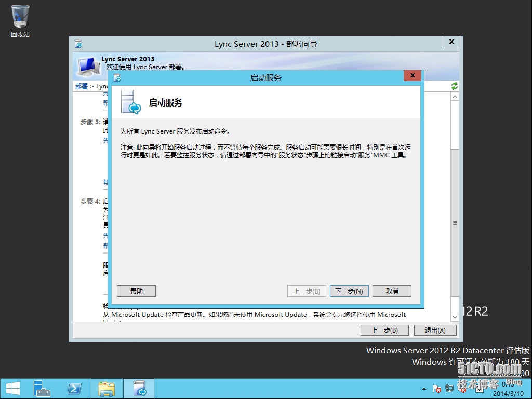Click the scroll-up arrow of the wizard scrollbar
This screenshot has height=399, width=532.
(455, 97)
